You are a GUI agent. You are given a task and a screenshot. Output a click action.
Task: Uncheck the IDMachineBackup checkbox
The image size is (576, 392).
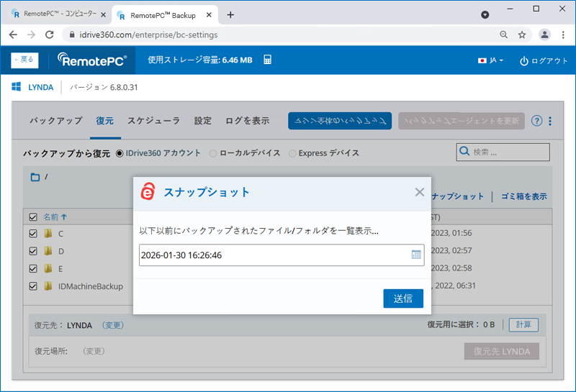pos(33,286)
